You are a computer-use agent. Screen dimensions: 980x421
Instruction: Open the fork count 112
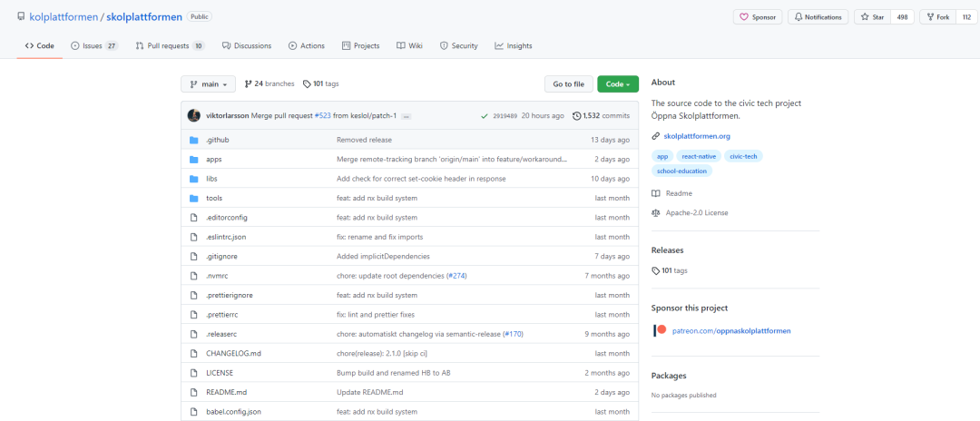coord(966,17)
